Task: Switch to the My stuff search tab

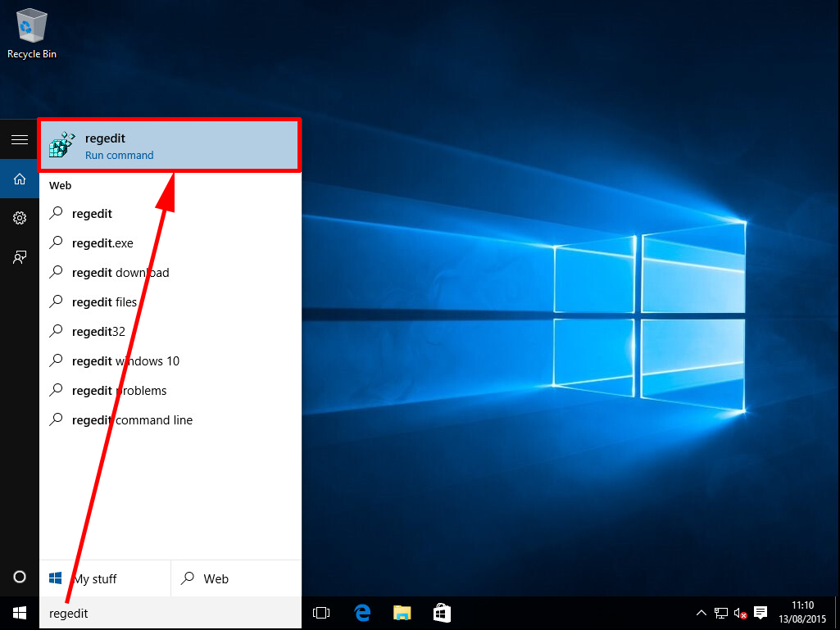Action: 105,578
